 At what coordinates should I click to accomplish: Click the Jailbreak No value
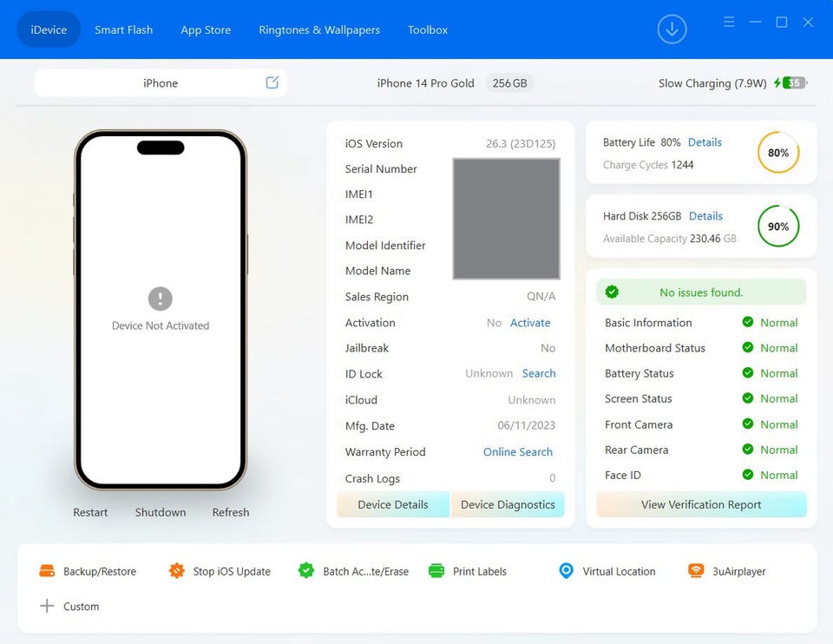click(548, 348)
